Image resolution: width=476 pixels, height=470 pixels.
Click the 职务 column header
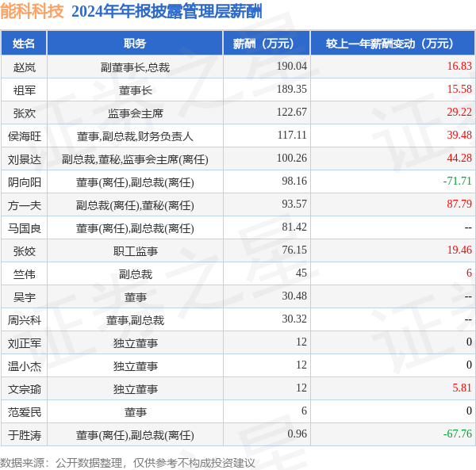click(135, 44)
